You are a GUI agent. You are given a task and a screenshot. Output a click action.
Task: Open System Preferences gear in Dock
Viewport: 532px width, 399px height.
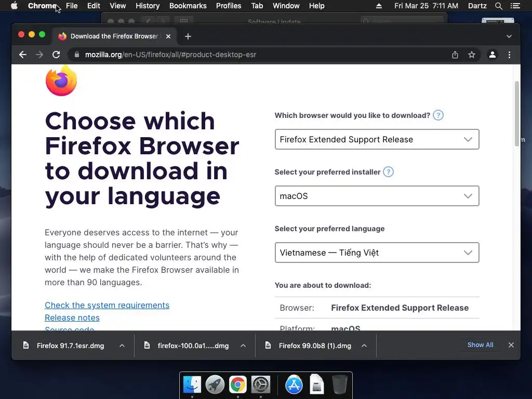coord(261,384)
